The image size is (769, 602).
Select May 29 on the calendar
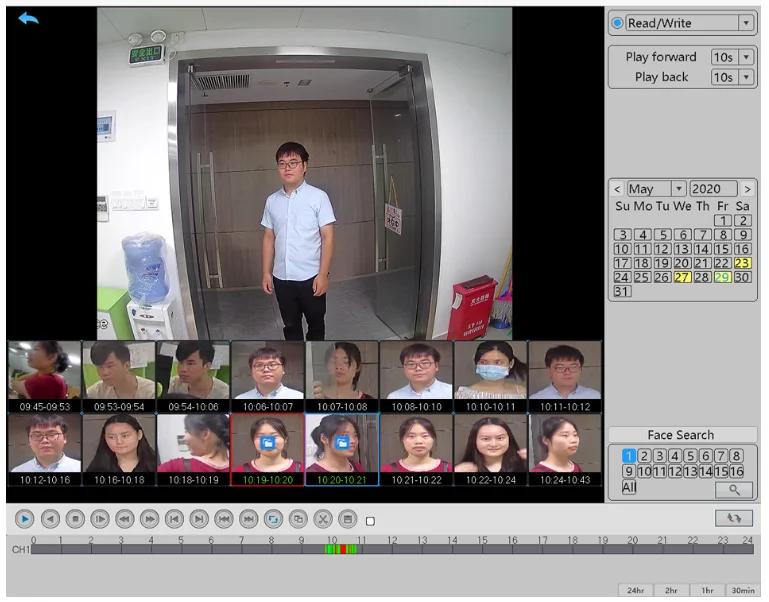(722, 277)
